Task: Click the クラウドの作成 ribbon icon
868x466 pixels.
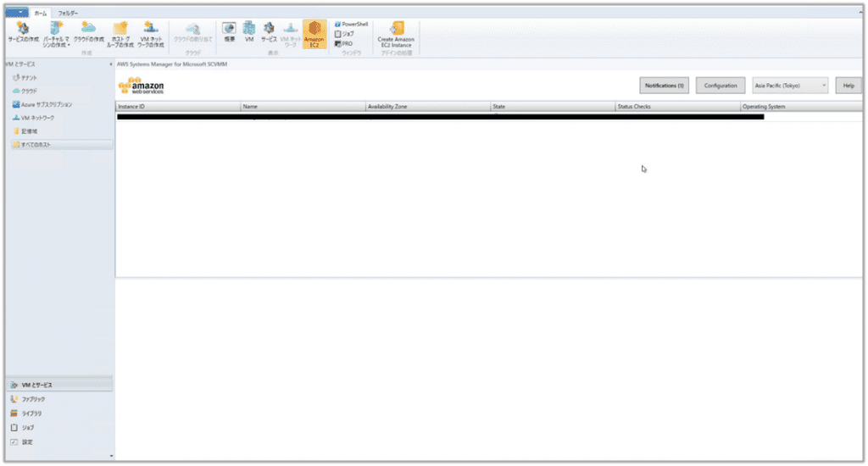Action: [x=88, y=34]
